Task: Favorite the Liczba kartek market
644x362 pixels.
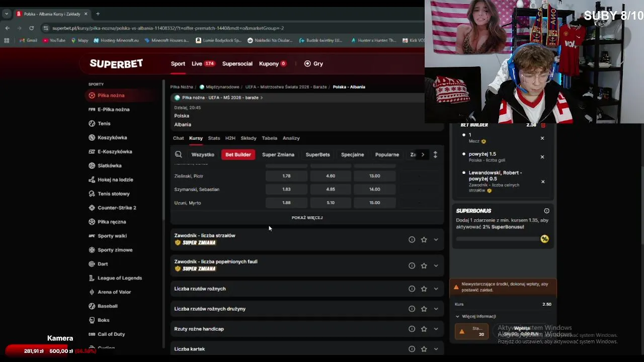Action: coord(424,349)
